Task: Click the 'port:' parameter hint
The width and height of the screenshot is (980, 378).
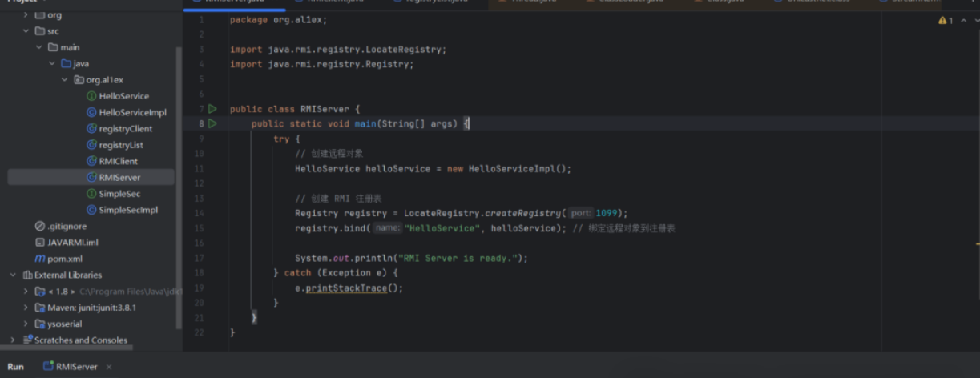Action: [580, 213]
